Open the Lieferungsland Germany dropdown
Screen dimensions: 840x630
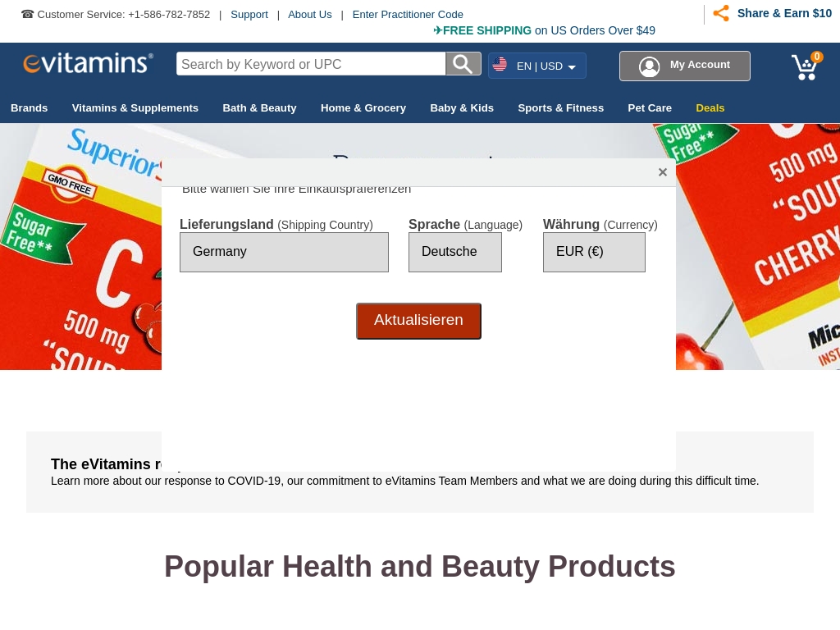coord(284,253)
